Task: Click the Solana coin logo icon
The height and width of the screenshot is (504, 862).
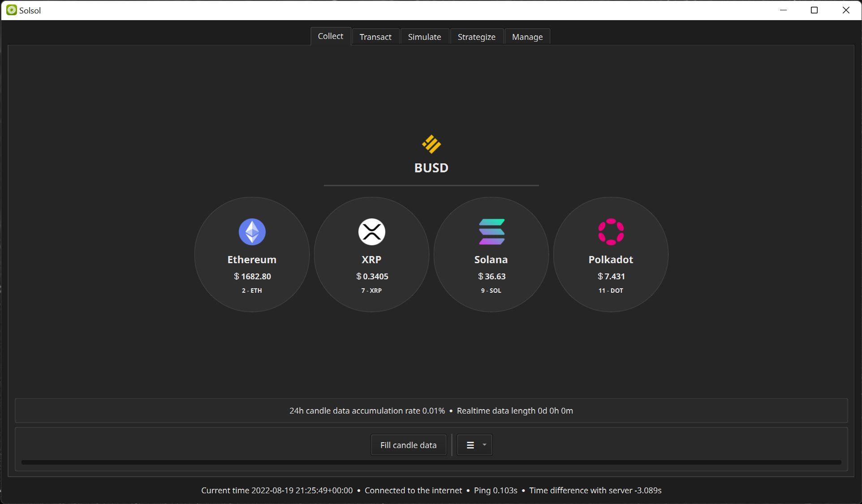Action: point(491,232)
